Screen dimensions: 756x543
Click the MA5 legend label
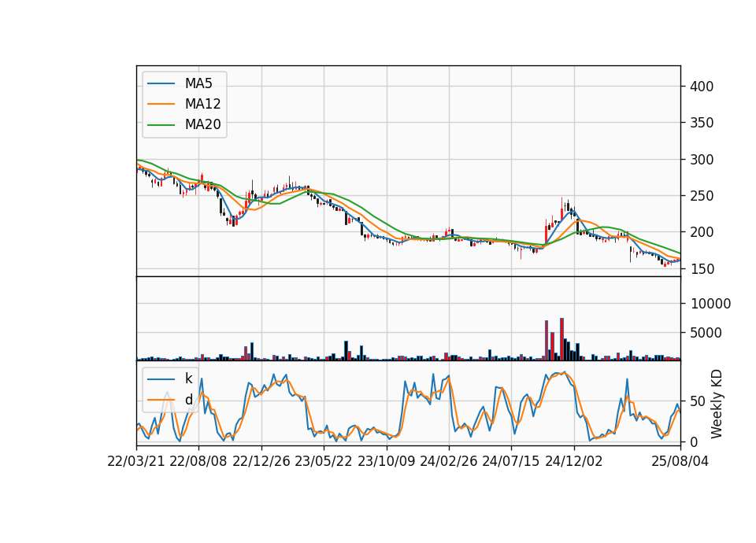[198, 83]
